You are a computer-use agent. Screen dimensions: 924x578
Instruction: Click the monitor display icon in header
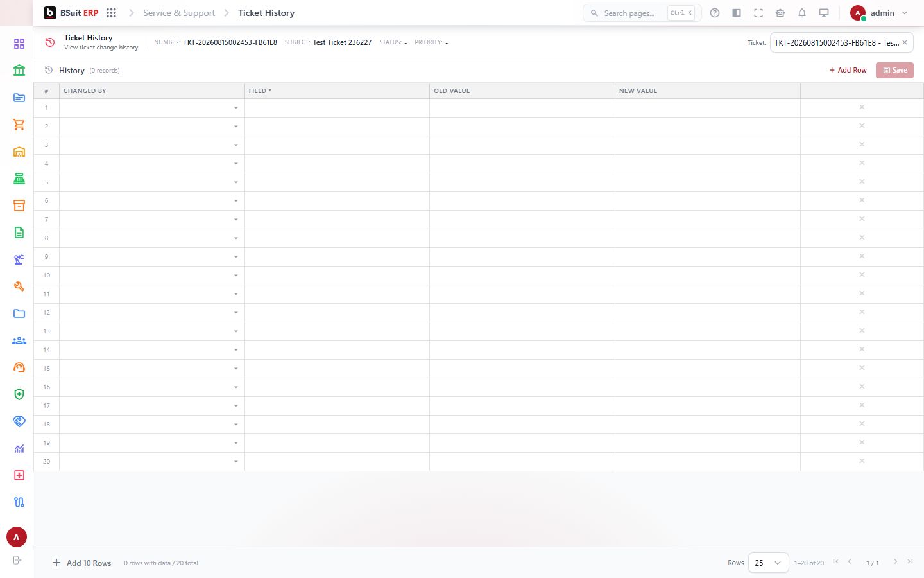click(824, 13)
